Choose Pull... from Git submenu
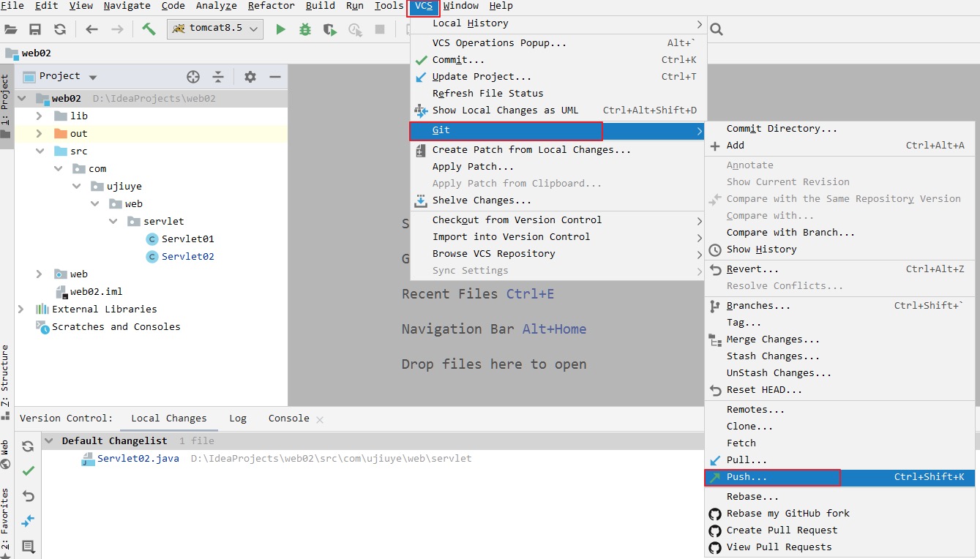The height and width of the screenshot is (559, 980). (x=840, y=460)
